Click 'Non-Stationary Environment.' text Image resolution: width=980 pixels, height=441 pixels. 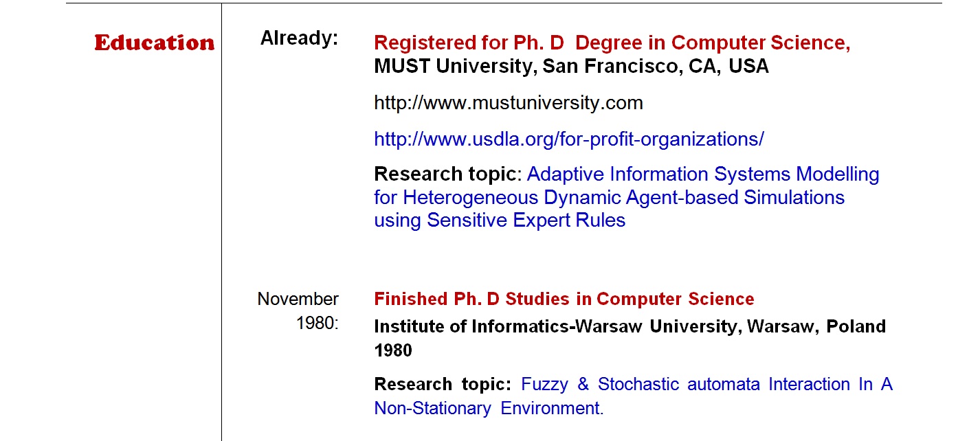click(x=488, y=408)
